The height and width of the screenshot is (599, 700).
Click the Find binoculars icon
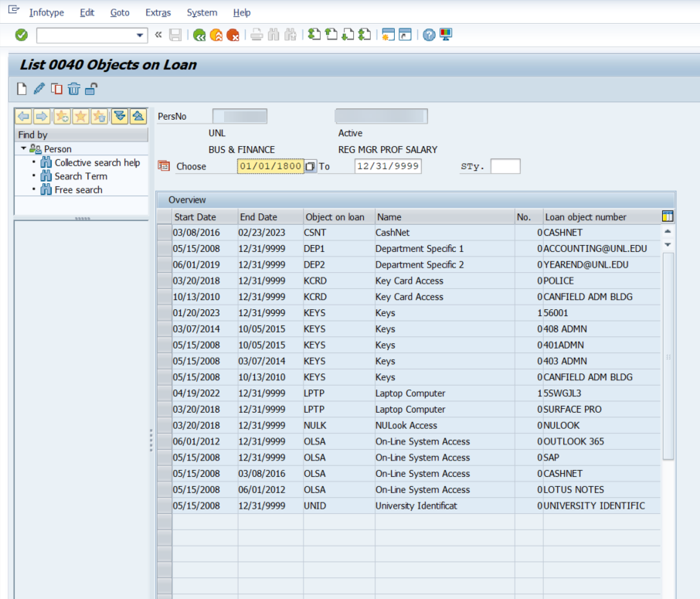point(274,35)
